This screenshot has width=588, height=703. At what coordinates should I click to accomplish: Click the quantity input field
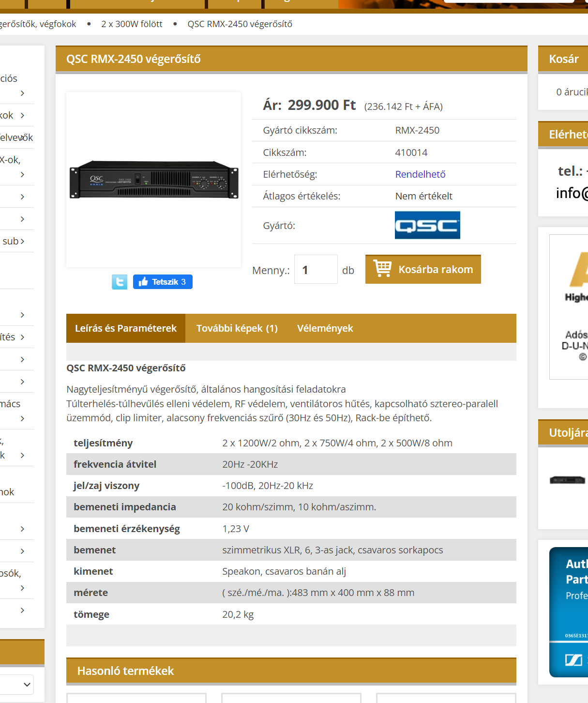(316, 270)
